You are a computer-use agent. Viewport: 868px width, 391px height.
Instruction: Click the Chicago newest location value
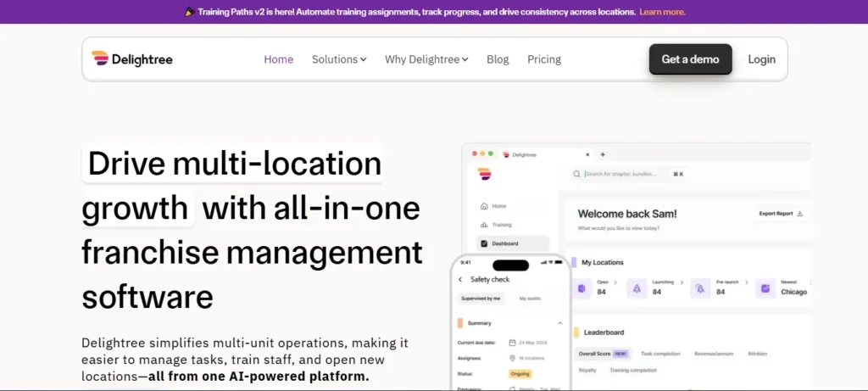(x=793, y=292)
